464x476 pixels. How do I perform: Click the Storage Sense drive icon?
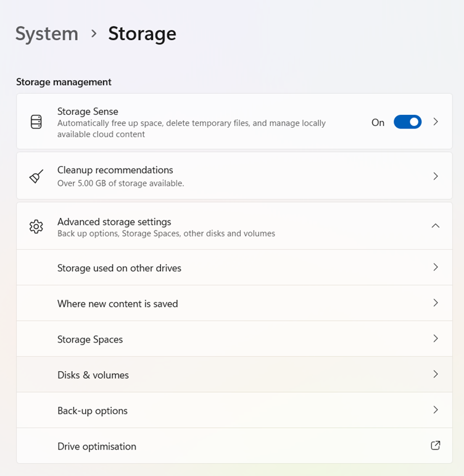tap(36, 122)
